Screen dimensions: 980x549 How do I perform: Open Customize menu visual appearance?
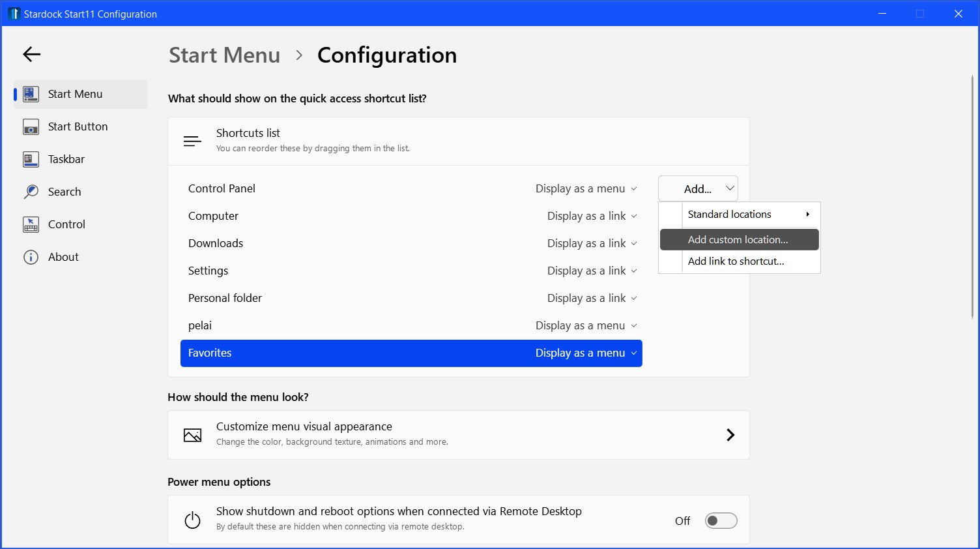(459, 435)
